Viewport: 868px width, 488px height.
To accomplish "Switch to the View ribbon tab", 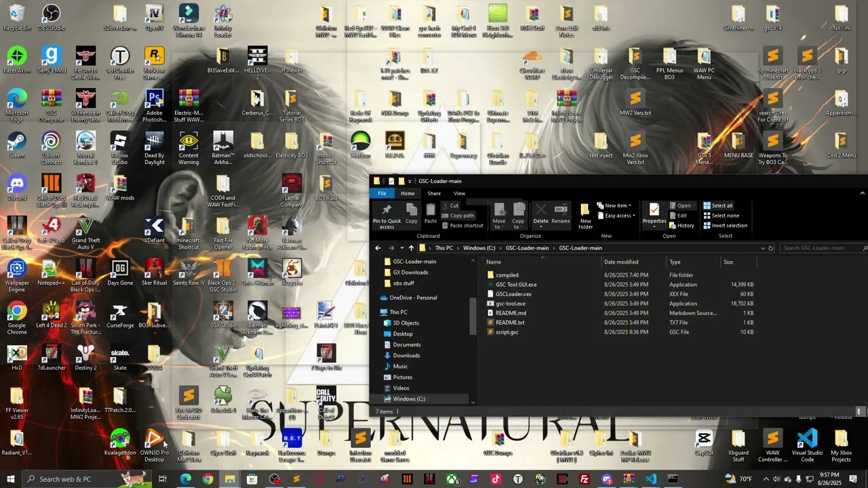I will click(x=459, y=193).
